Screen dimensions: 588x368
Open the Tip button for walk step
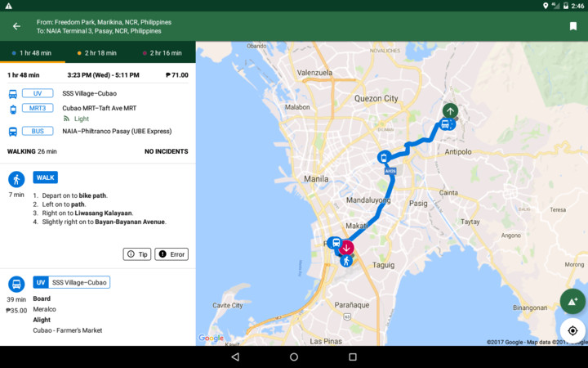[137, 254]
